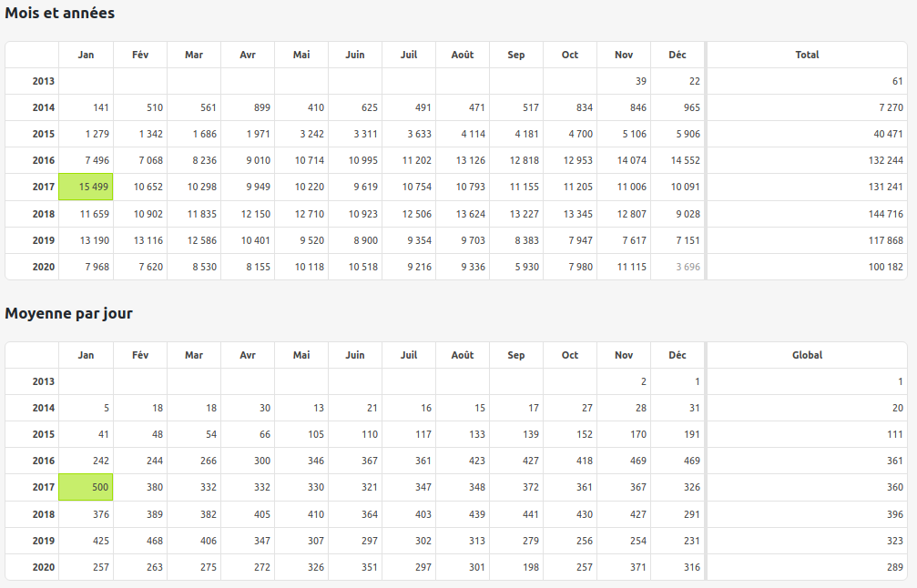Image resolution: width=917 pixels, height=588 pixels.
Task: Click the Fév header in the daily average table
Action: (x=139, y=355)
